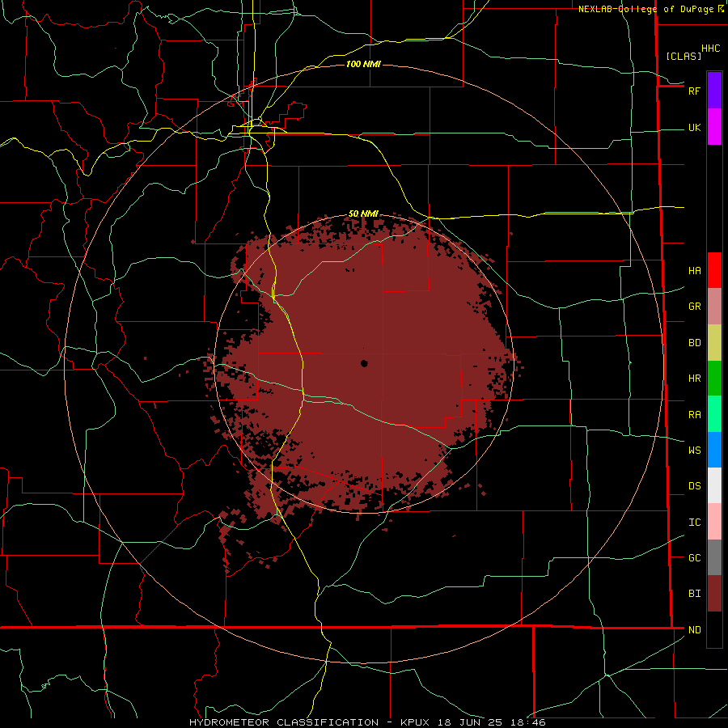
Task: Click the 'WS' legend label
Action: click(x=694, y=451)
